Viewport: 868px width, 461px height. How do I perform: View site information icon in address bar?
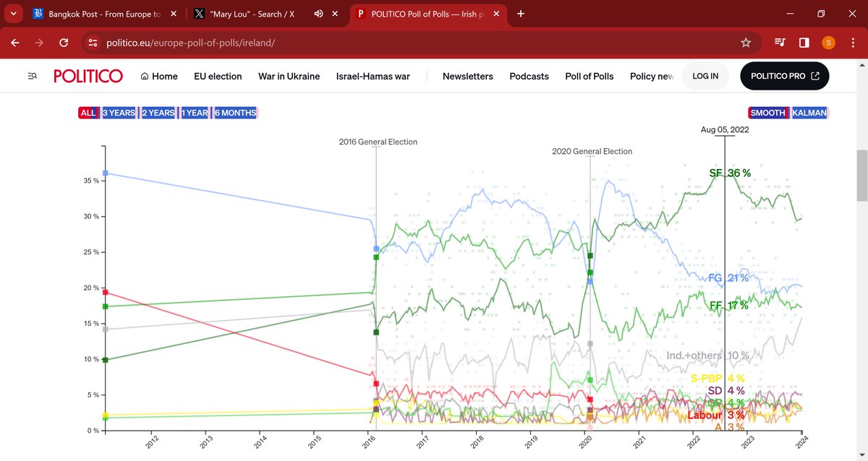tap(93, 43)
